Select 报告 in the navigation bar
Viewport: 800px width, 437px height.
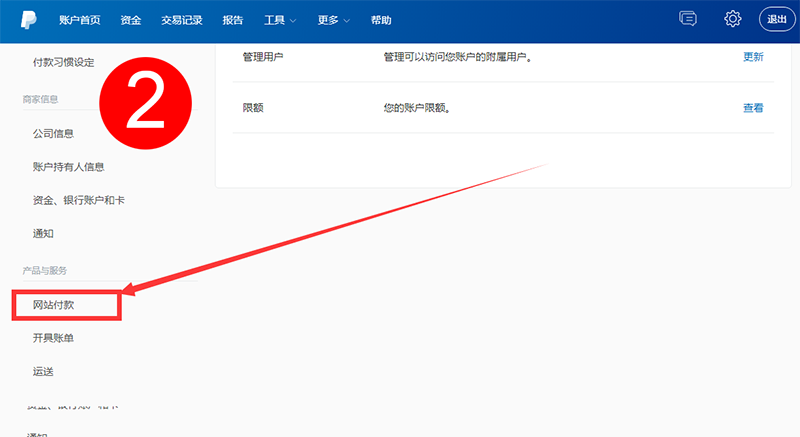pos(232,20)
